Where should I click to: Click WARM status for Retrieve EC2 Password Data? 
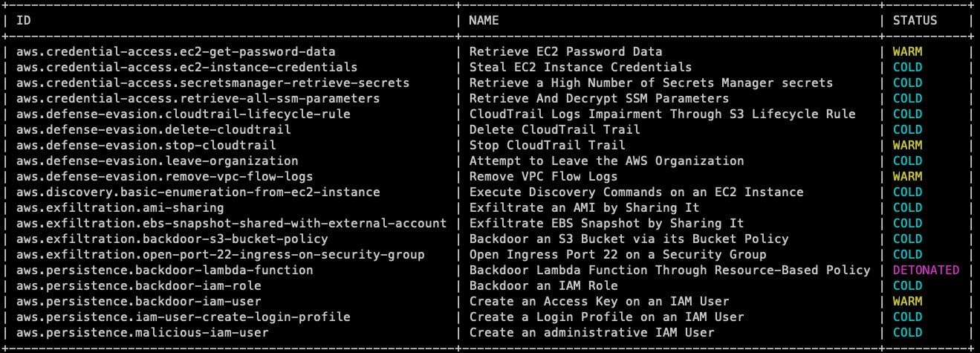click(x=907, y=52)
